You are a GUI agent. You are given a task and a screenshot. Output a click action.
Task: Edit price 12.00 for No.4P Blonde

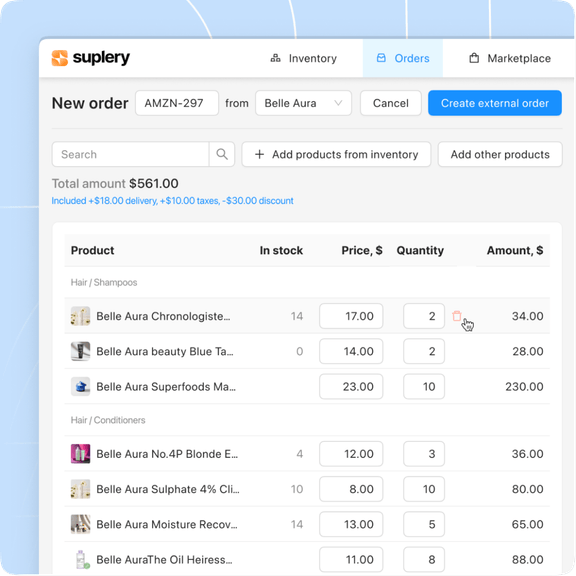pyautogui.click(x=351, y=454)
